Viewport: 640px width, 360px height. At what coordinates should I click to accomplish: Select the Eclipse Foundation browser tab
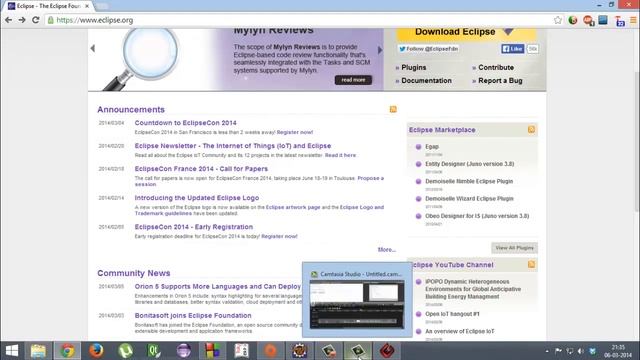click(x=48, y=6)
